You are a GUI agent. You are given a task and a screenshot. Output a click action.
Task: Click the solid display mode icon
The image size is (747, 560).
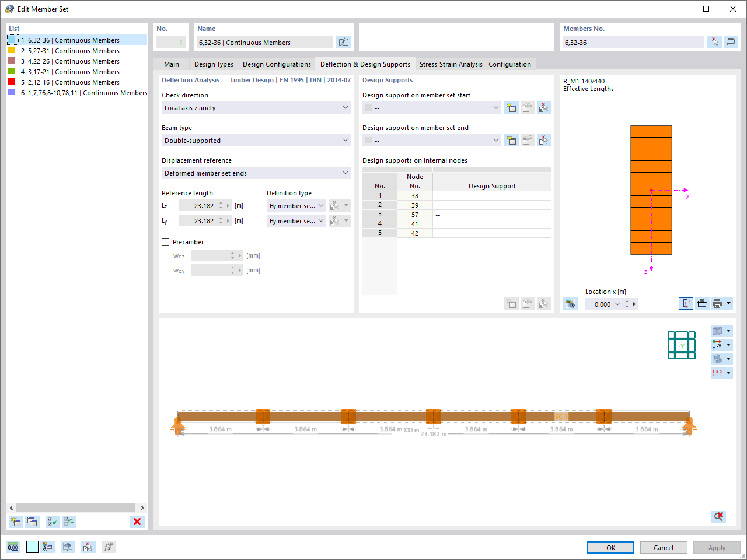(718, 359)
